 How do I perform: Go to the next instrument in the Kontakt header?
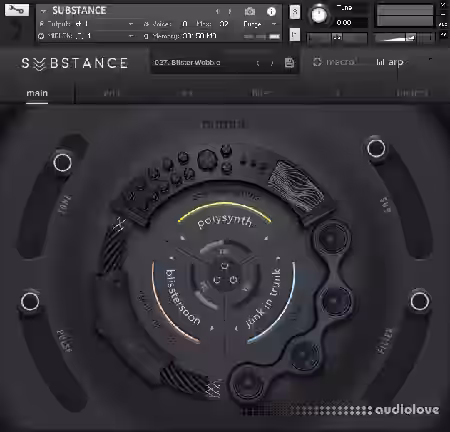tap(230, 12)
